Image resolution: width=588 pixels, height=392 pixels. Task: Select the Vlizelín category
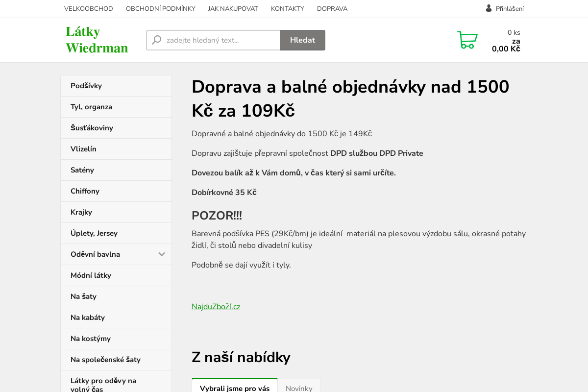click(83, 149)
